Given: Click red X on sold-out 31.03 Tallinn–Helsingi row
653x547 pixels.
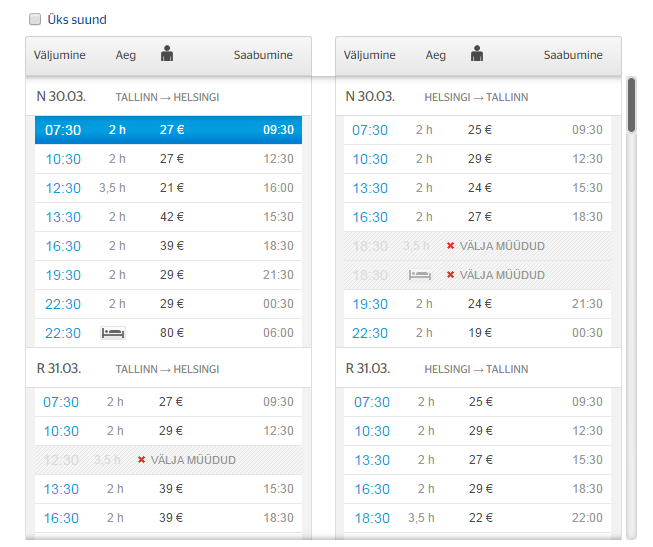Looking at the screenshot, I should [141, 460].
